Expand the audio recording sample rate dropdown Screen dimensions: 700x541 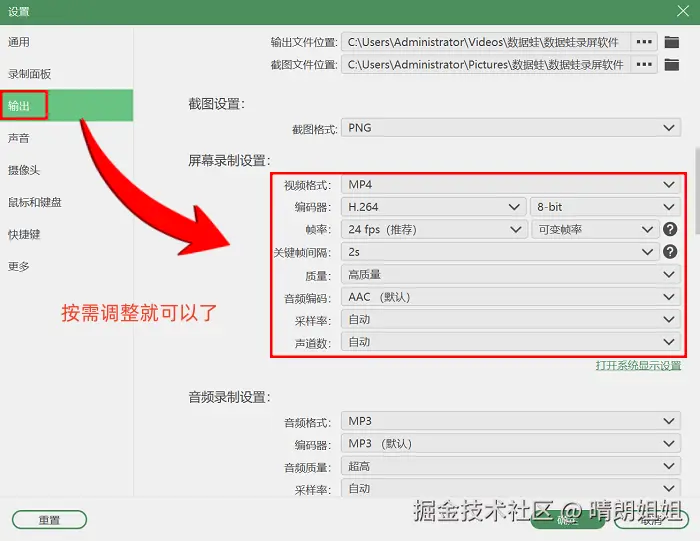coord(511,488)
